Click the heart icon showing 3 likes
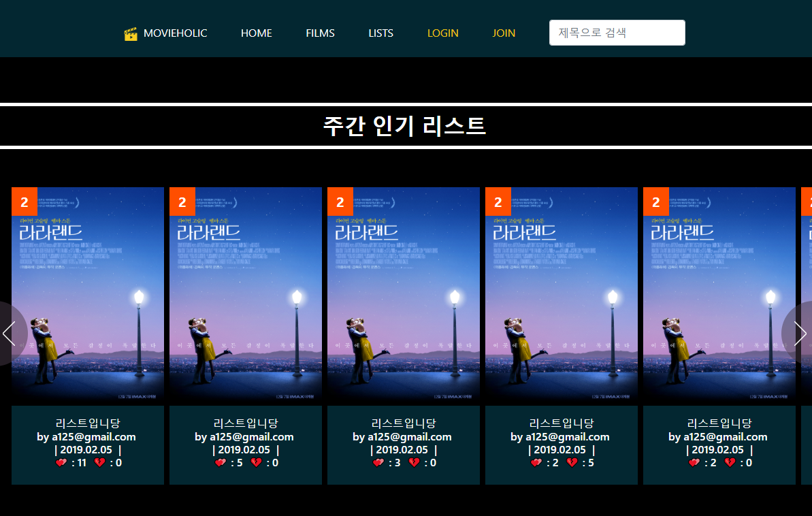 click(378, 463)
